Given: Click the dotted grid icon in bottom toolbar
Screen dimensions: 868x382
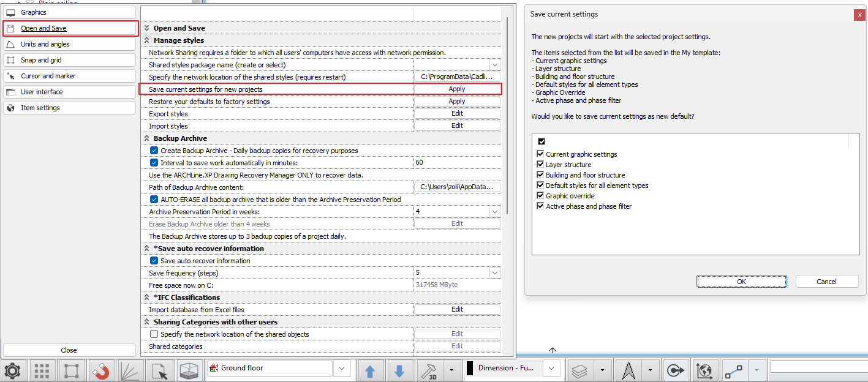Looking at the screenshot, I should (42, 371).
